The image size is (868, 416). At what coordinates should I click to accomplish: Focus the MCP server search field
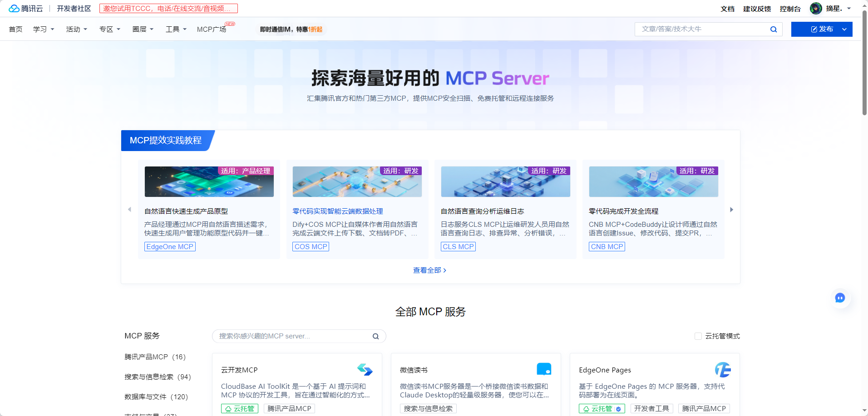click(293, 336)
